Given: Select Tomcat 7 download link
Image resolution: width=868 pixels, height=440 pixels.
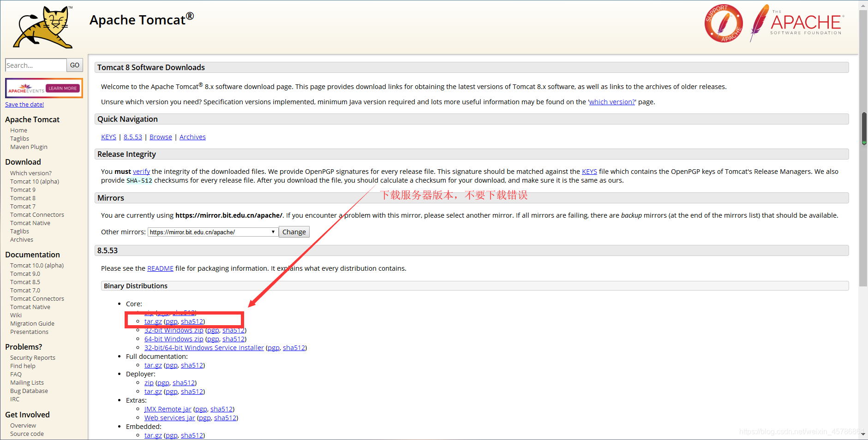Looking at the screenshot, I should click(23, 207).
